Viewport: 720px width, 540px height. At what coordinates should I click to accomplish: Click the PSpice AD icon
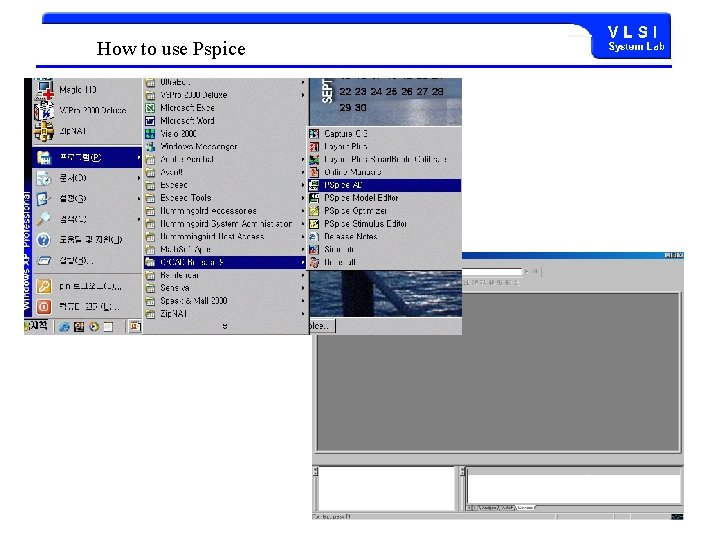[x=314, y=185]
